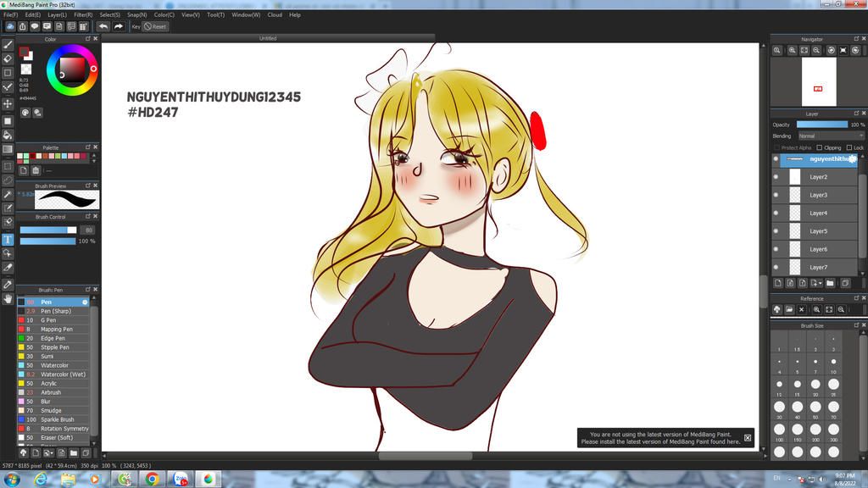This screenshot has width=868, height=488.
Task: Click the Undo arrow in toolbar
Action: tap(103, 26)
